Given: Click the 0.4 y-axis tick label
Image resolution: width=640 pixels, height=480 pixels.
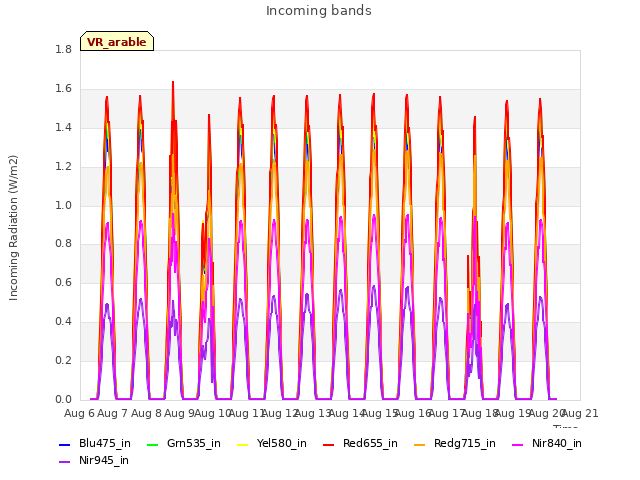Looking at the screenshot, I should click(63, 322).
